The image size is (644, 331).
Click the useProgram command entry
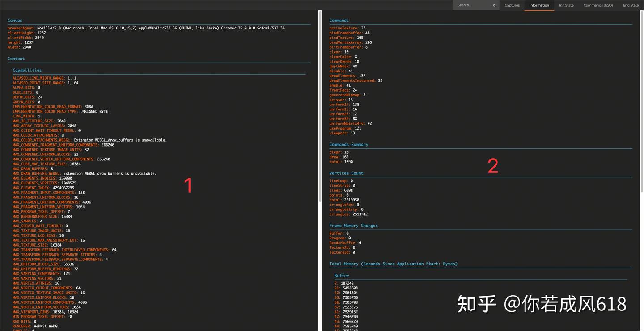(x=341, y=128)
